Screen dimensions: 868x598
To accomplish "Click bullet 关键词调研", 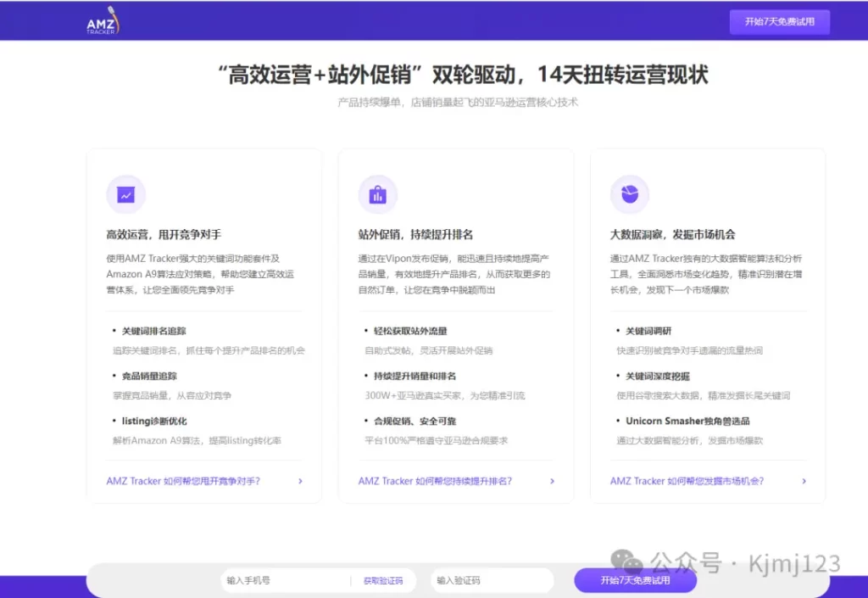I will pos(648,331).
